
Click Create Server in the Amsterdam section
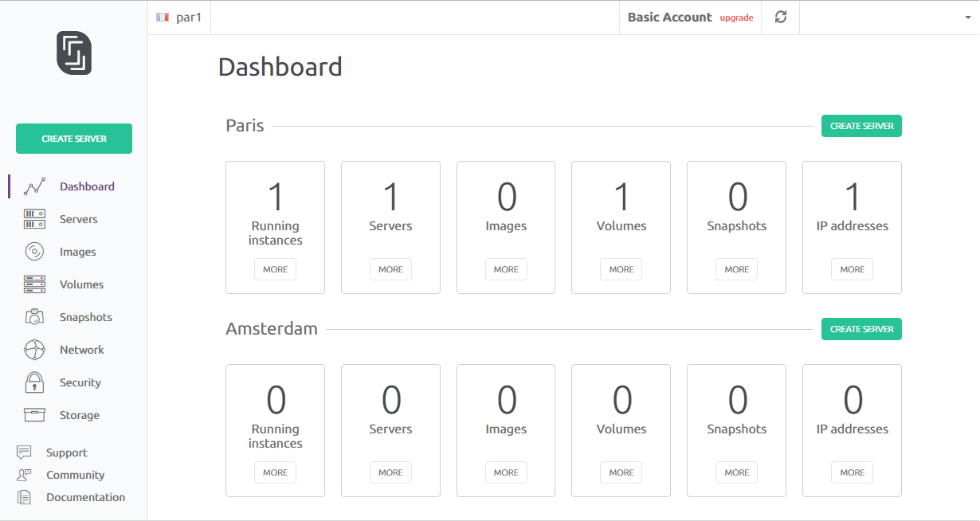pos(861,329)
